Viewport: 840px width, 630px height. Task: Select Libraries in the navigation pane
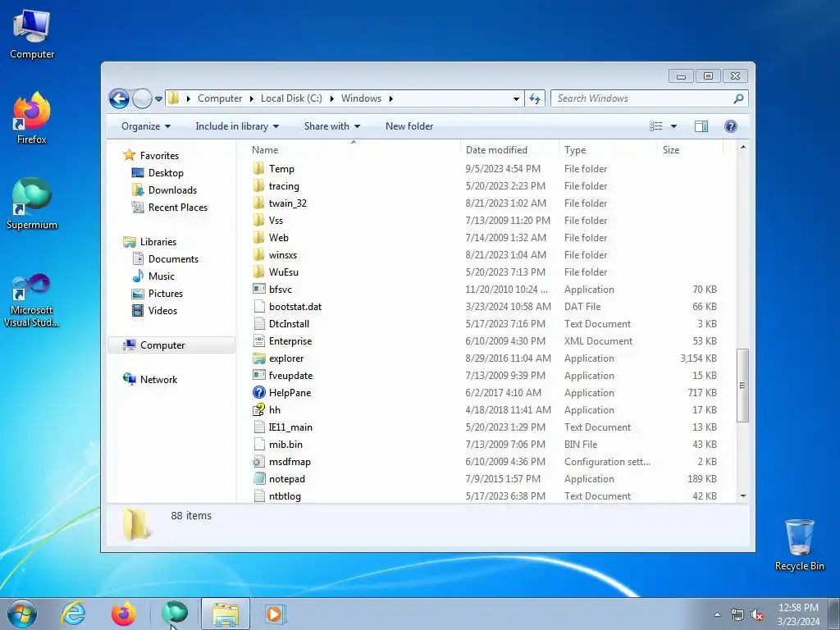pyautogui.click(x=158, y=242)
